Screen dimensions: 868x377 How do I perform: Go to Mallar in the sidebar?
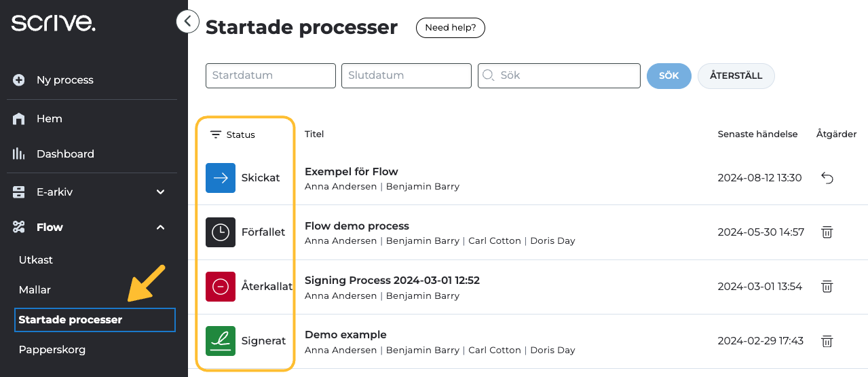pyautogui.click(x=35, y=290)
